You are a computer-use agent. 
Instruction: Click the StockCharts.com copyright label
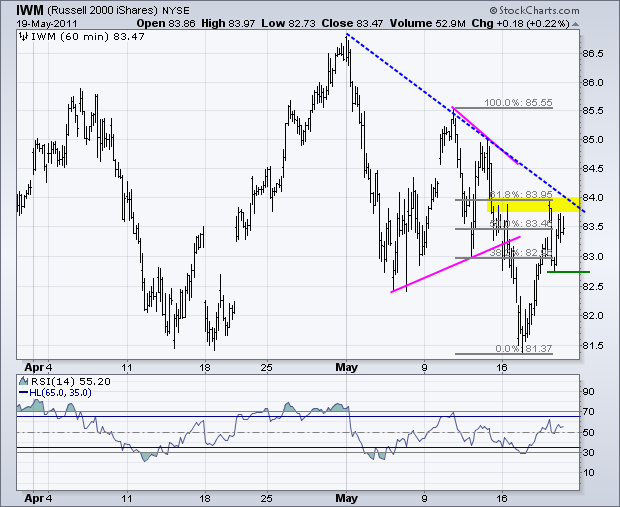tap(534, 10)
